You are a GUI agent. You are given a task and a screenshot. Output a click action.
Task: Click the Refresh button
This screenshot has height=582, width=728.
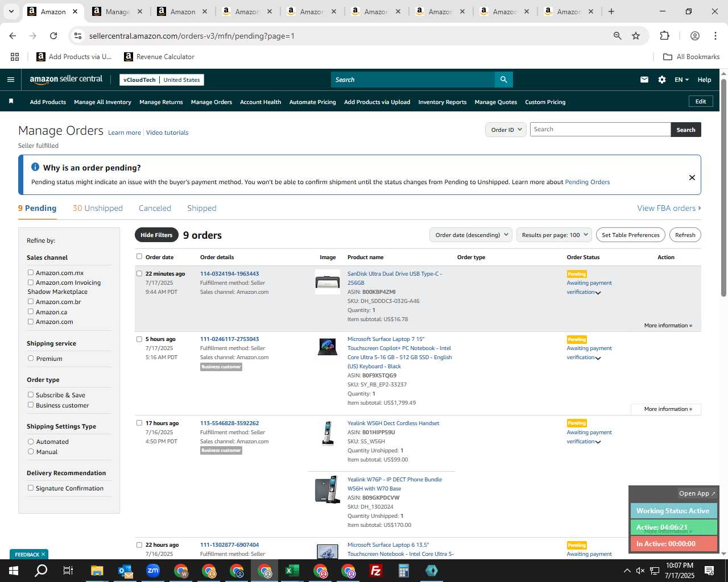pos(685,235)
